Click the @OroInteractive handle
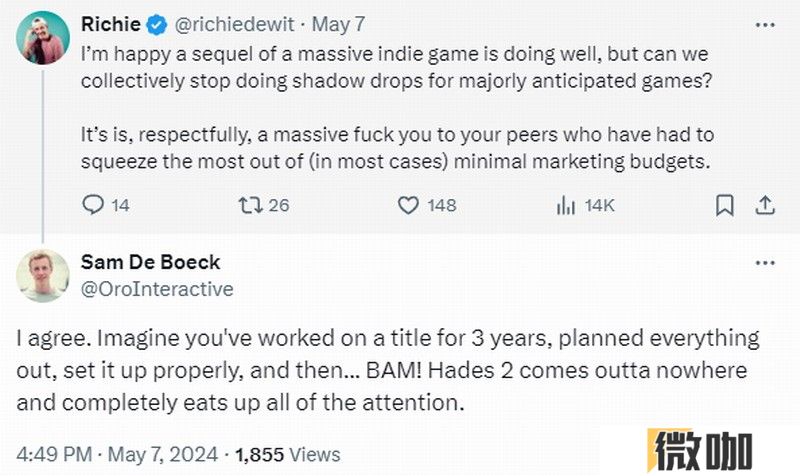The height and width of the screenshot is (476, 800). click(x=157, y=289)
